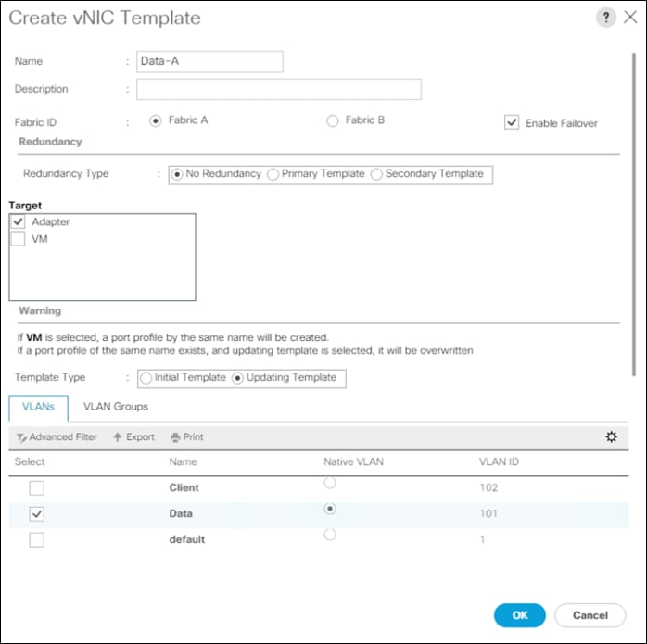Sort by the VLAN ID column header

click(x=499, y=461)
